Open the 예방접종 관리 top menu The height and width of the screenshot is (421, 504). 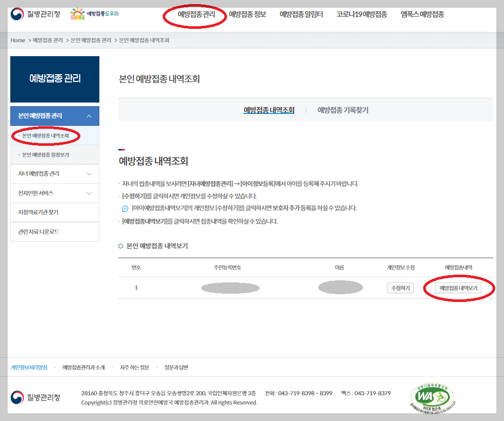pos(195,15)
